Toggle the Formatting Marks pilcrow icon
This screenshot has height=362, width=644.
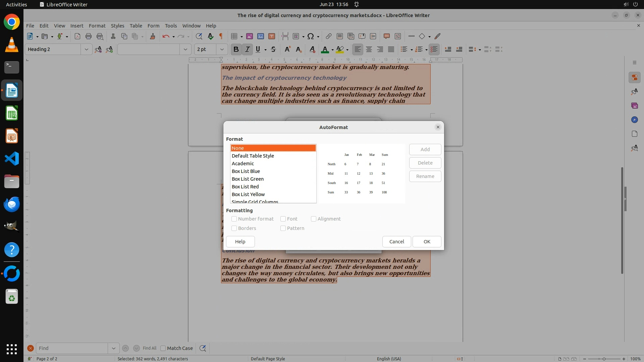tap(221, 36)
